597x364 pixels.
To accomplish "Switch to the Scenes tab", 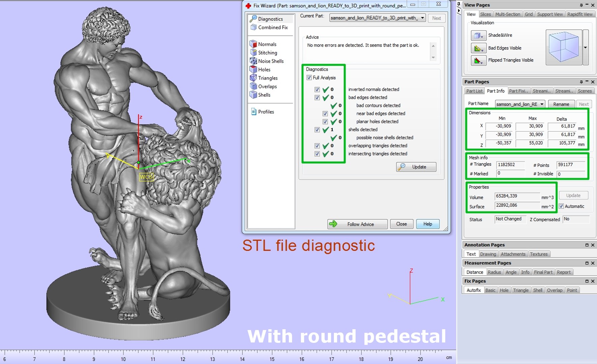I will [x=585, y=91].
